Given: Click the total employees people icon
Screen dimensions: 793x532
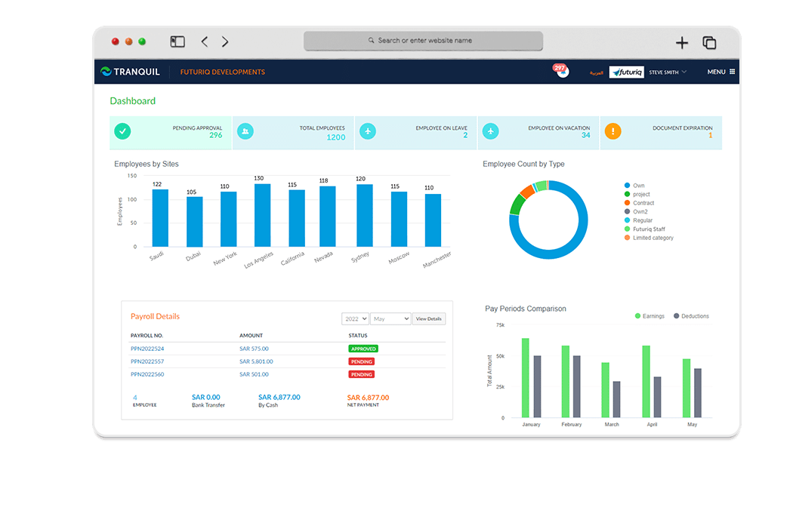Looking at the screenshot, I should click(245, 131).
